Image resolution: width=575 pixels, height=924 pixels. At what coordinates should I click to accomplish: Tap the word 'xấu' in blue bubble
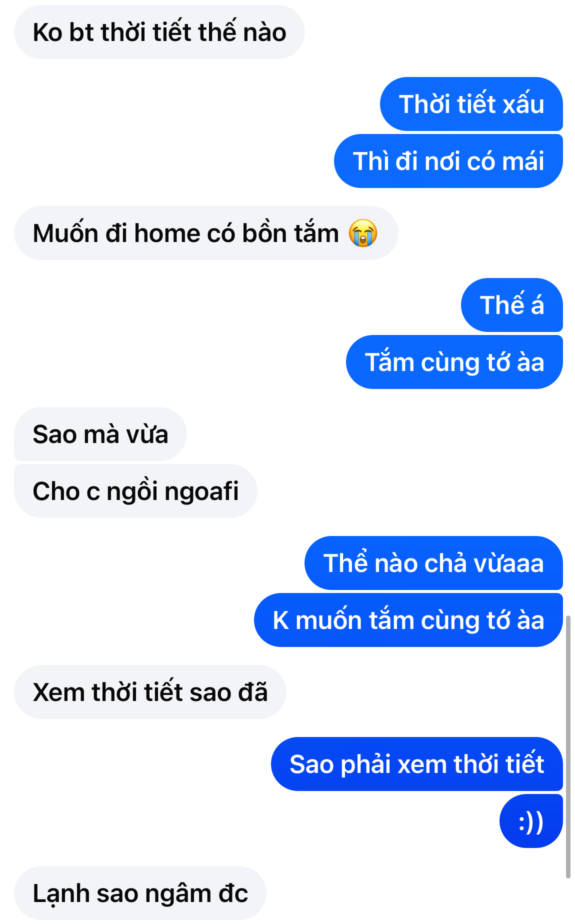pyautogui.click(x=523, y=104)
